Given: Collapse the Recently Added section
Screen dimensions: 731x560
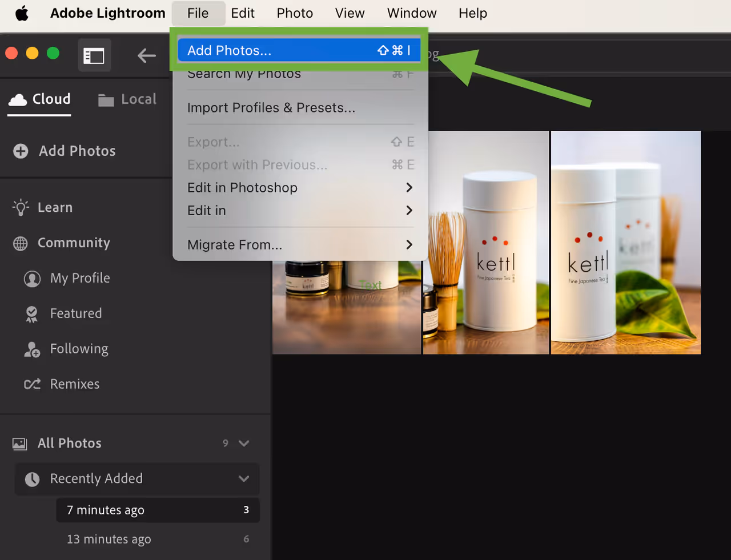Looking at the screenshot, I should point(244,479).
